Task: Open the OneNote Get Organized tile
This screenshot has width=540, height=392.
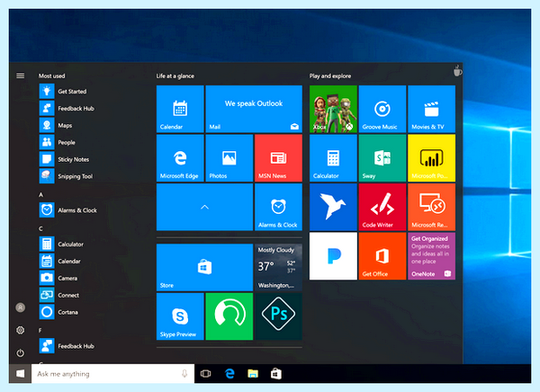Action: 431,256
